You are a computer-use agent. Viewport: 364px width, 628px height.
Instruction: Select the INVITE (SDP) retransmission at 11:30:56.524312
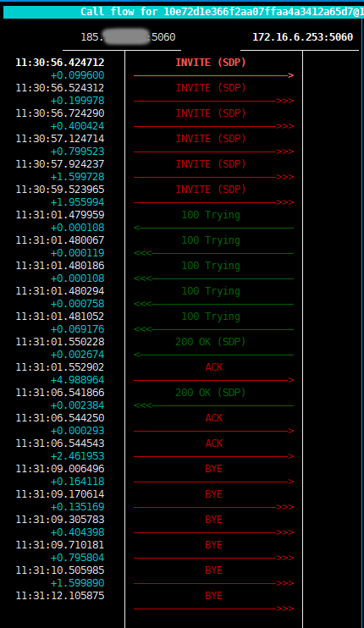tap(211, 88)
